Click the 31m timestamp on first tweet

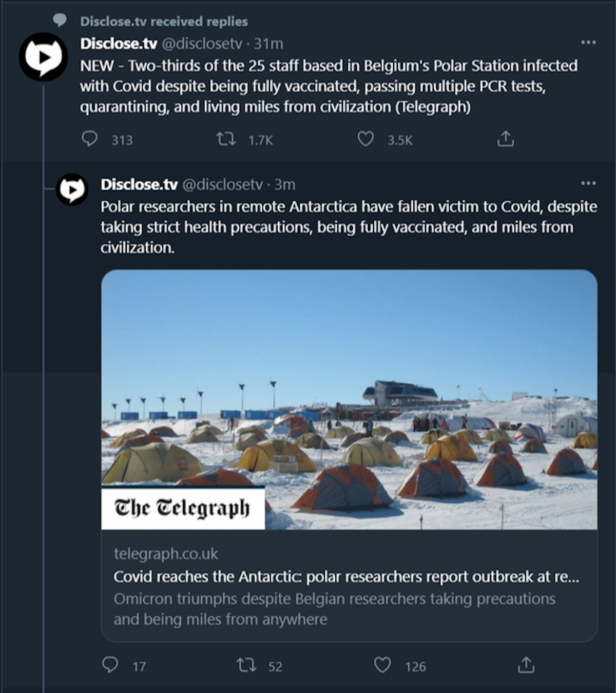(268, 44)
